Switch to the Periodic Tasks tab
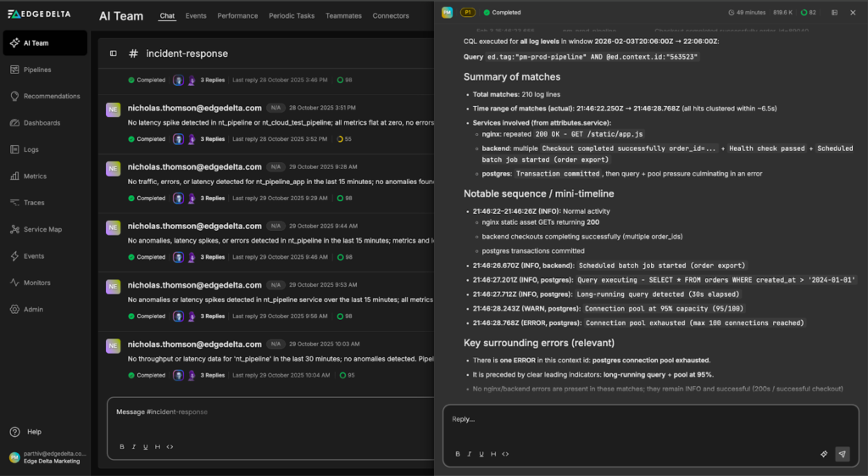This screenshot has height=476, width=868. tap(292, 16)
